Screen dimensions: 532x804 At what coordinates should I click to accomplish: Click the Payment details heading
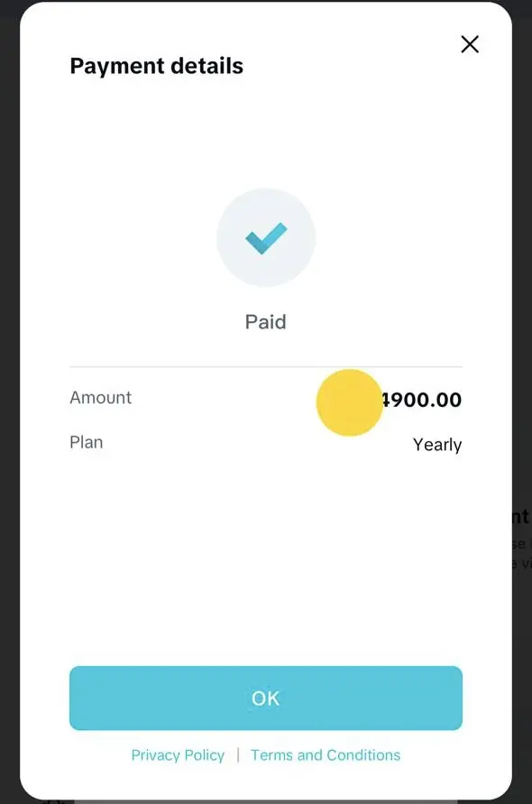(x=156, y=66)
